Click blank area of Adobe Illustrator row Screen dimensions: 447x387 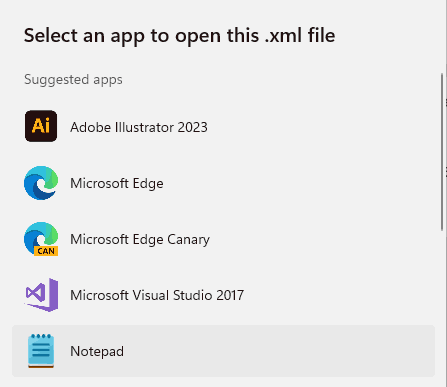(317, 126)
